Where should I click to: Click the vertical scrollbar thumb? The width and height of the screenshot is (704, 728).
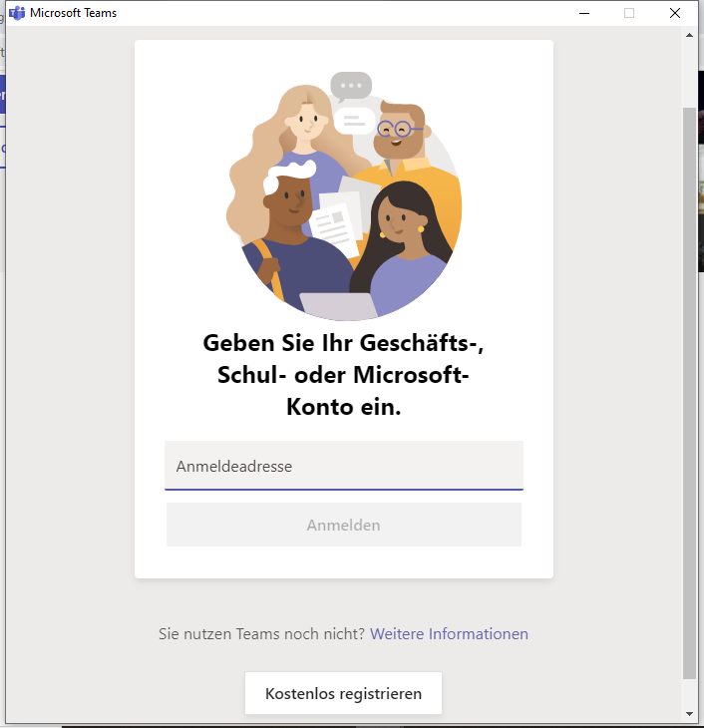click(x=689, y=389)
